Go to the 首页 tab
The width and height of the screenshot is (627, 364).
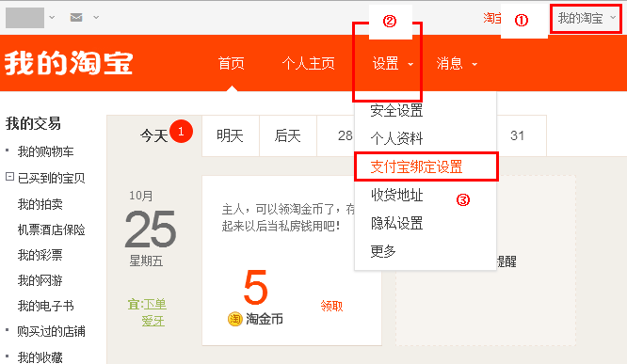pyautogui.click(x=232, y=64)
